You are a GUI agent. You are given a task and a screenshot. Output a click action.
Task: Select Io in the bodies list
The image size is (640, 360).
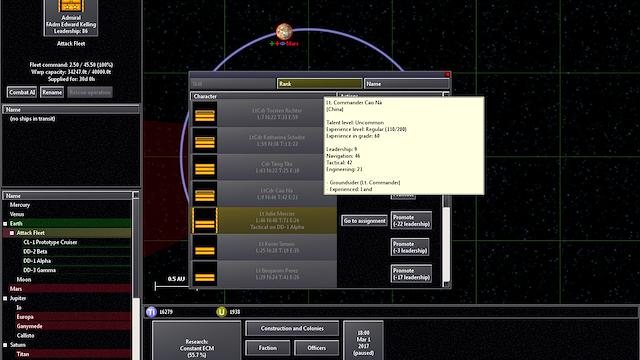[67, 308]
